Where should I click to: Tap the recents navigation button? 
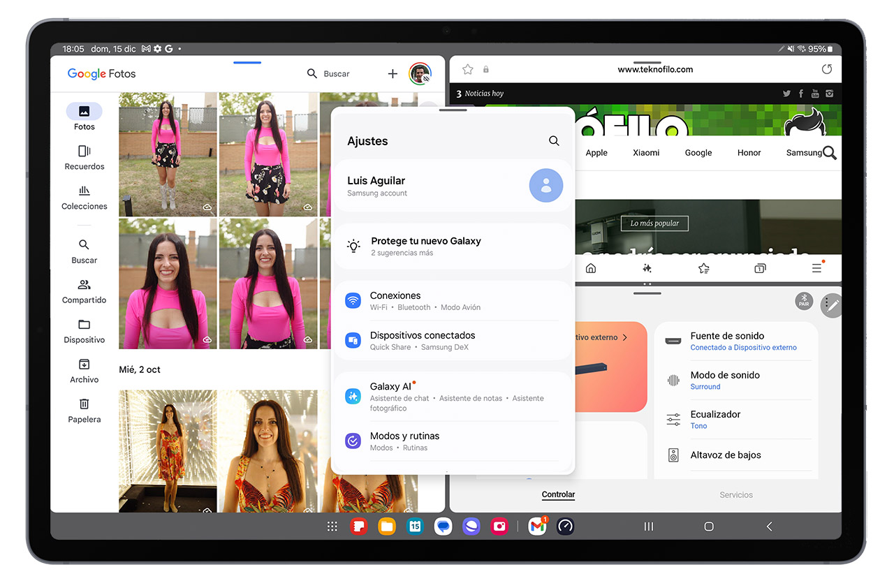[x=648, y=527]
